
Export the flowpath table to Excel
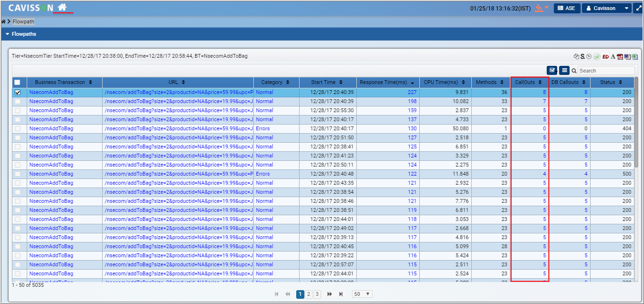[x=634, y=57]
